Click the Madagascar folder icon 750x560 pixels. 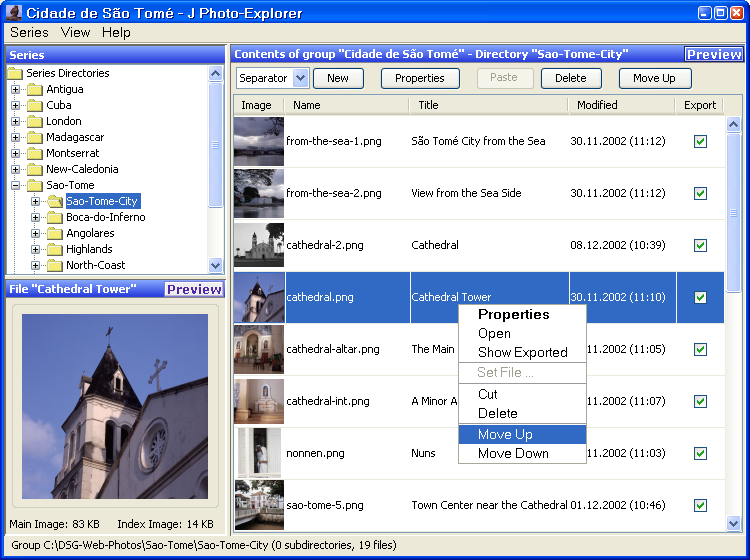click(x=35, y=137)
